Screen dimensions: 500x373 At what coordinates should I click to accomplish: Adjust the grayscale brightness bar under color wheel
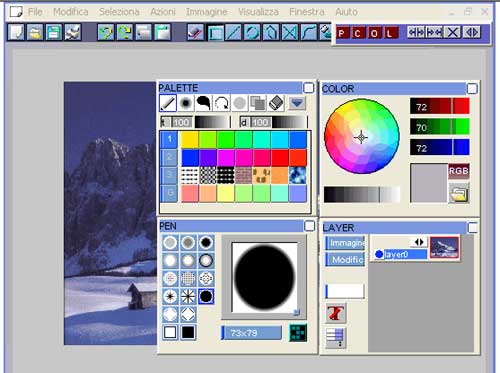click(x=362, y=194)
